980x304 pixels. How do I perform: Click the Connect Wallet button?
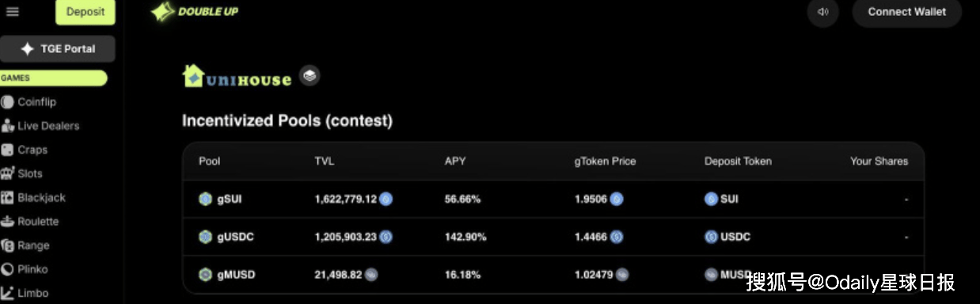(907, 12)
